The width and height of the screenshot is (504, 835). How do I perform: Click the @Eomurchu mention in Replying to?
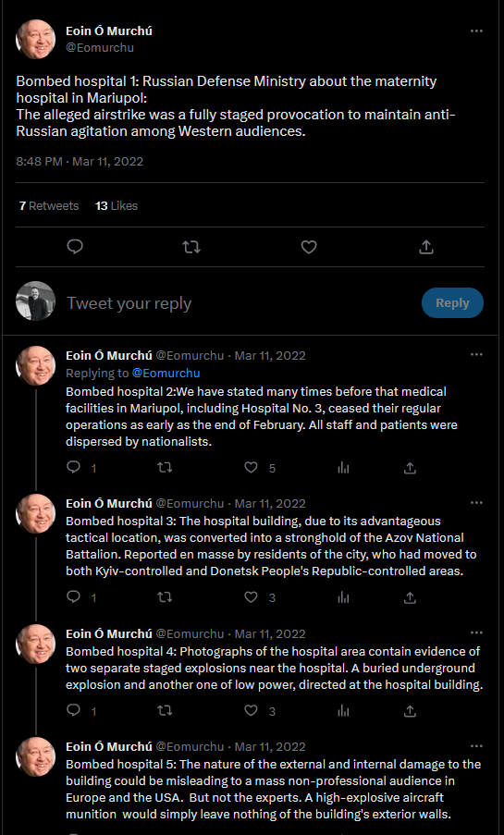point(166,373)
